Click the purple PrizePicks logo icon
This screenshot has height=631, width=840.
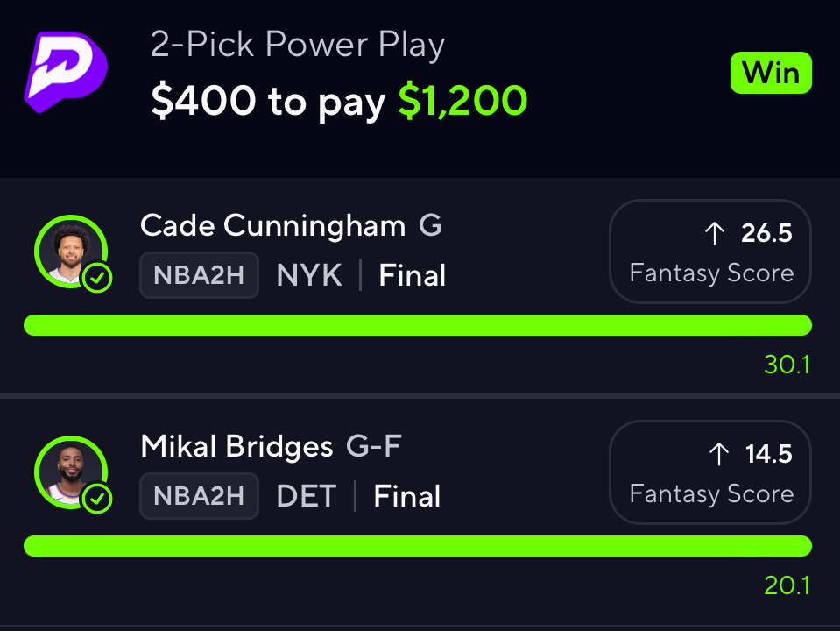(x=65, y=74)
